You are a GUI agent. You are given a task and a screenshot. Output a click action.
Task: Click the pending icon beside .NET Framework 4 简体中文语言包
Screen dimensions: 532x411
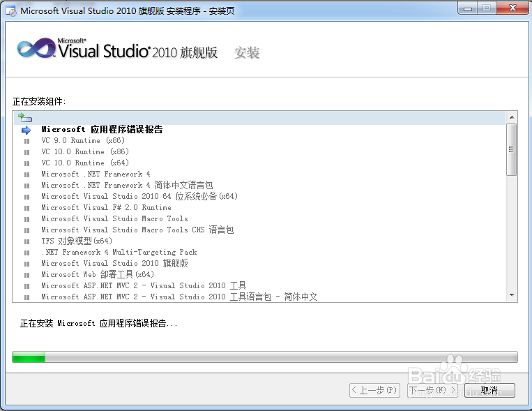(x=26, y=186)
